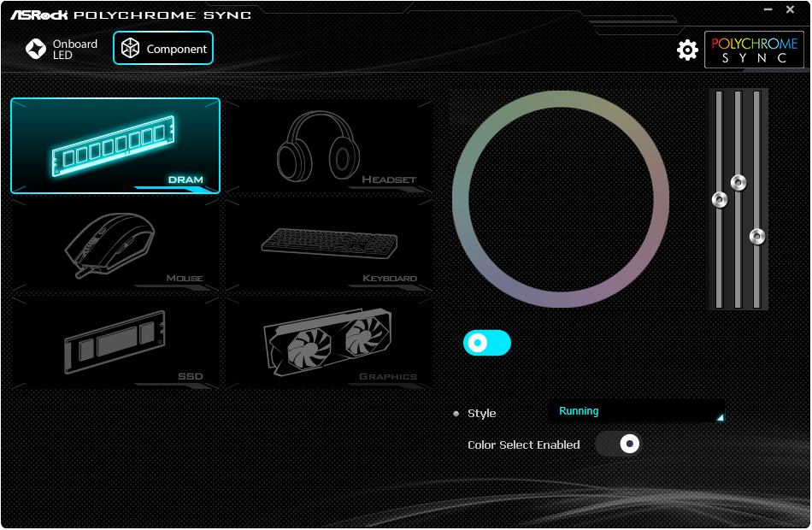812x530 pixels.
Task: Switch to the Onboard LED tab
Action: click(x=62, y=49)
